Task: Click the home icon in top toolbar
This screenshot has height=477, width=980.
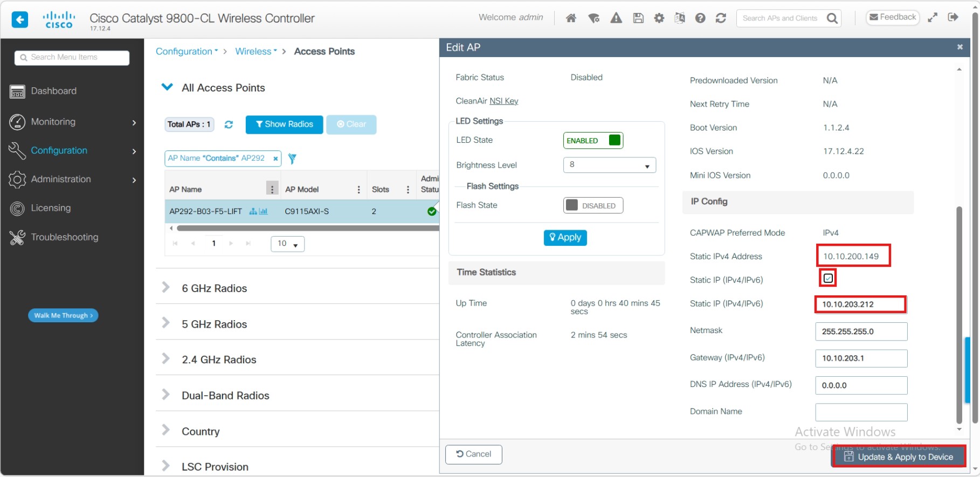Action: pyautogui.click(x=571, y=18)
